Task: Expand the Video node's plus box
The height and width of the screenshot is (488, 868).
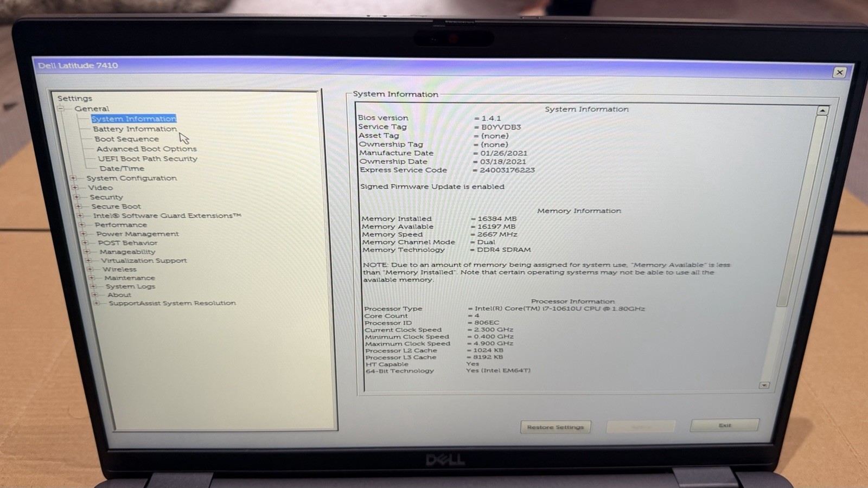Action: [x=75, y=188]
